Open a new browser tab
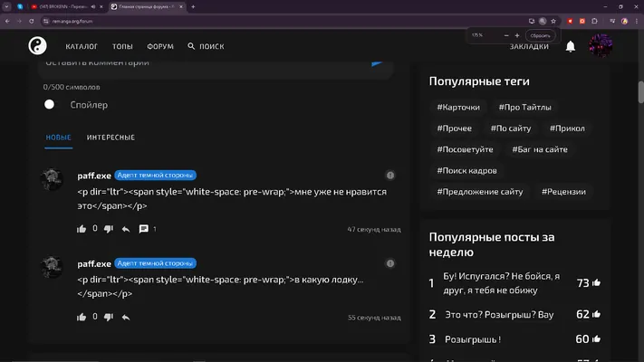 pos(193,6)
